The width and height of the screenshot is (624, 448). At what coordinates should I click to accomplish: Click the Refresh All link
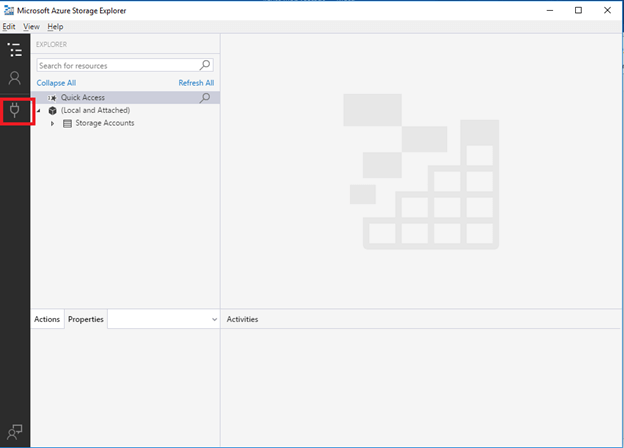click(196, 83)
